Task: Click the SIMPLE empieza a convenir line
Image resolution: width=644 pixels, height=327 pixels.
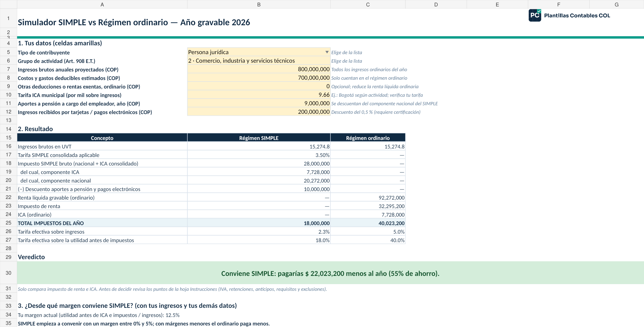Action: (144, 323)
